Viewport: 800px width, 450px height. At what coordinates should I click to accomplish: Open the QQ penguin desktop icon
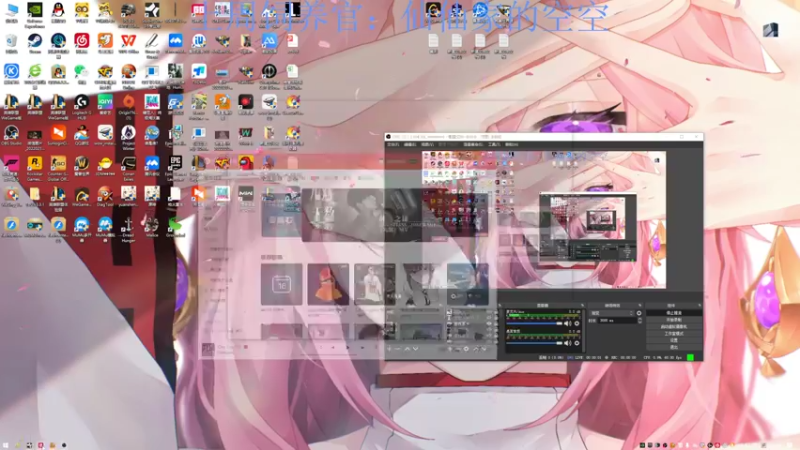pyautogui.click(x=58, y=13)
